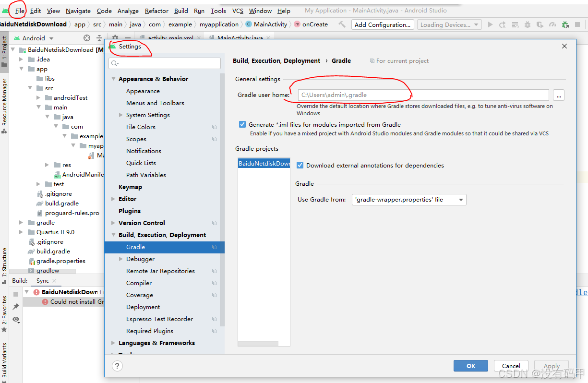The image size is (588, 383).
Task: Open the Navigate menu
Action: click(78, 11)
